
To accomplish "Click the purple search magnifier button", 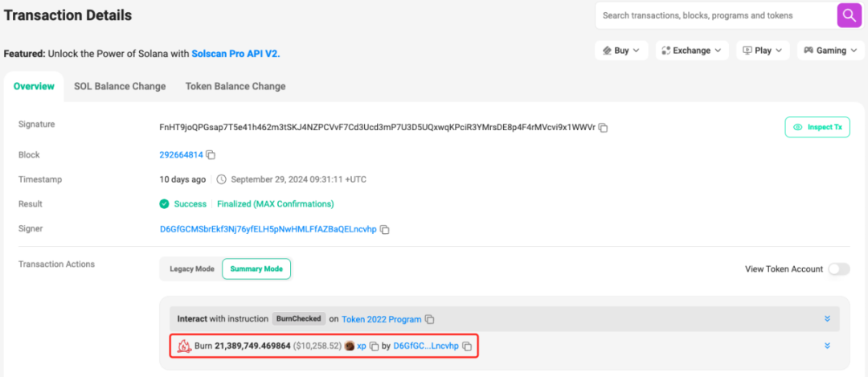I will (x=848, y=15).
